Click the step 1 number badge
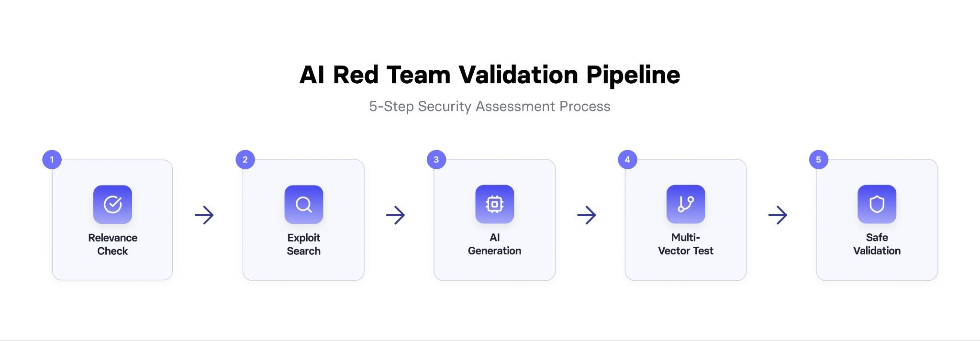Image resolution: width=980 pixels, height=341 pixels. click(x=52, y=160)
